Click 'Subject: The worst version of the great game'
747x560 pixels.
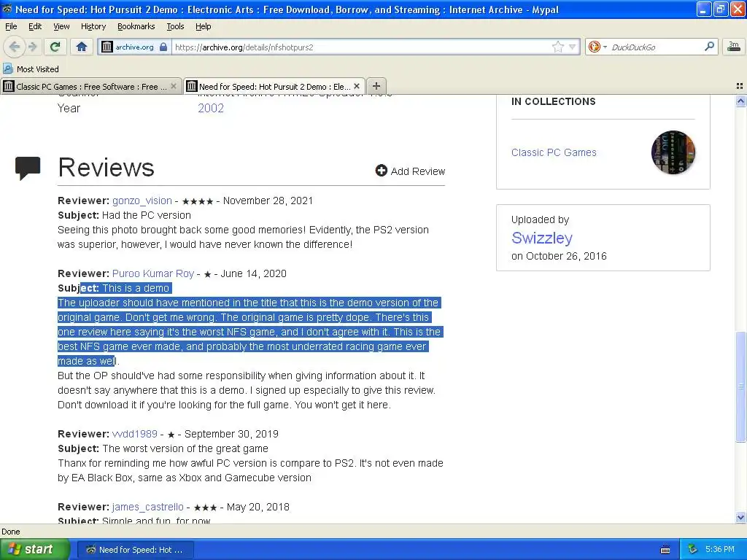[163, 448]
